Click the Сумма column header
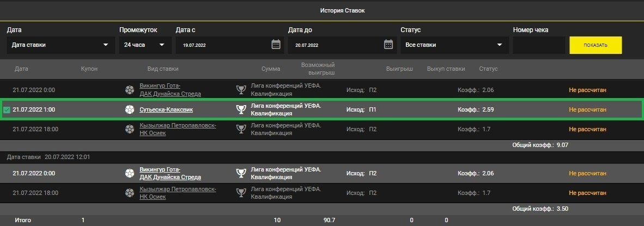Screen dimensions: 644x226 (270, 69)
